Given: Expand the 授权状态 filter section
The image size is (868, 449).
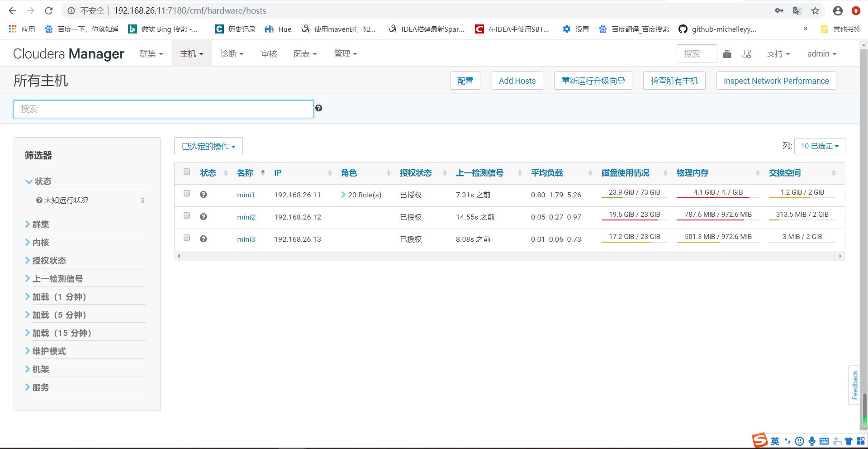Looking at the screenshot, I should [x=46, y=261].
